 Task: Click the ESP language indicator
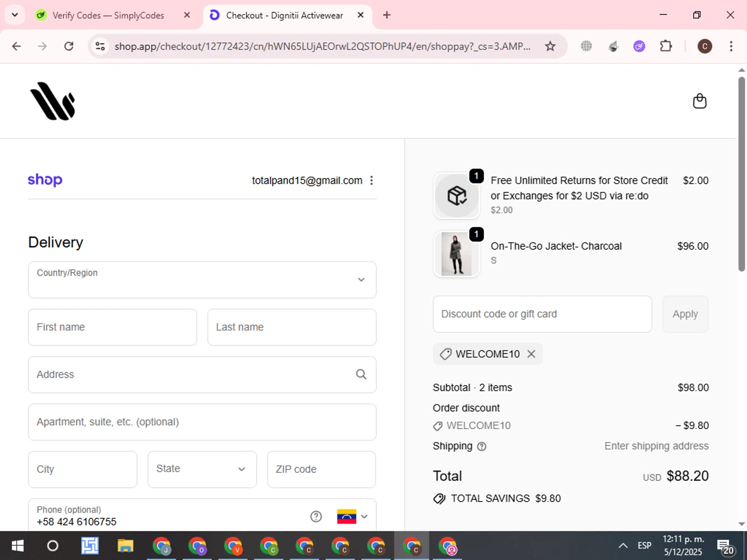[644, 546]
